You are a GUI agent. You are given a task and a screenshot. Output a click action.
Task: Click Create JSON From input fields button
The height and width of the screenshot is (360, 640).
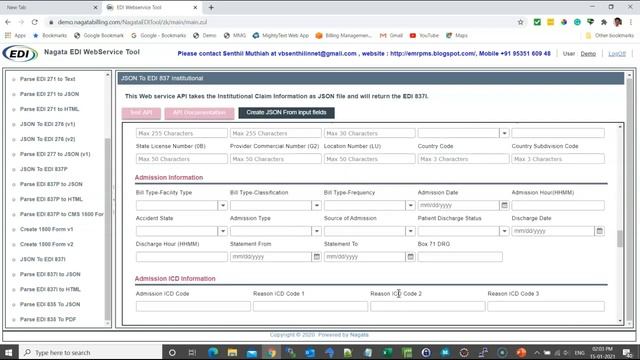286,113
